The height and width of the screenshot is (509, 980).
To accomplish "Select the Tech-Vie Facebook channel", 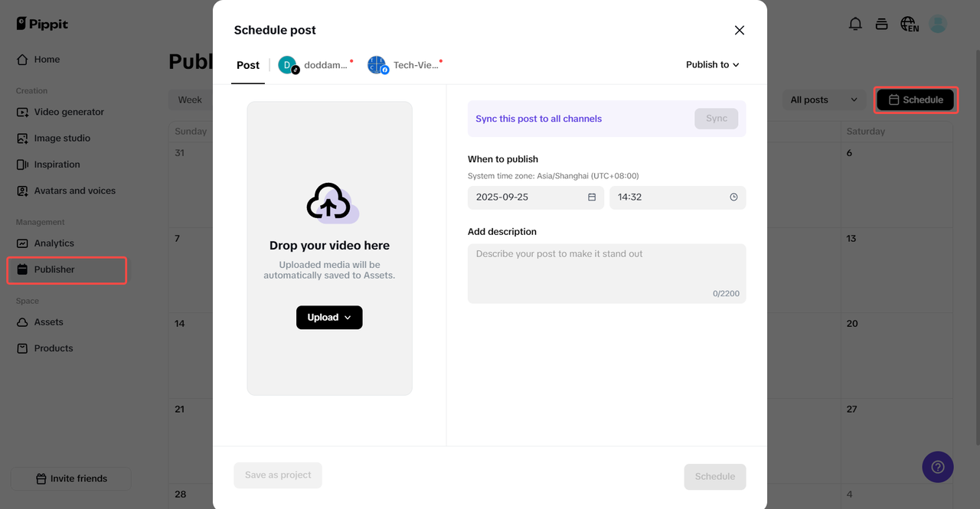I will (404, 65).
